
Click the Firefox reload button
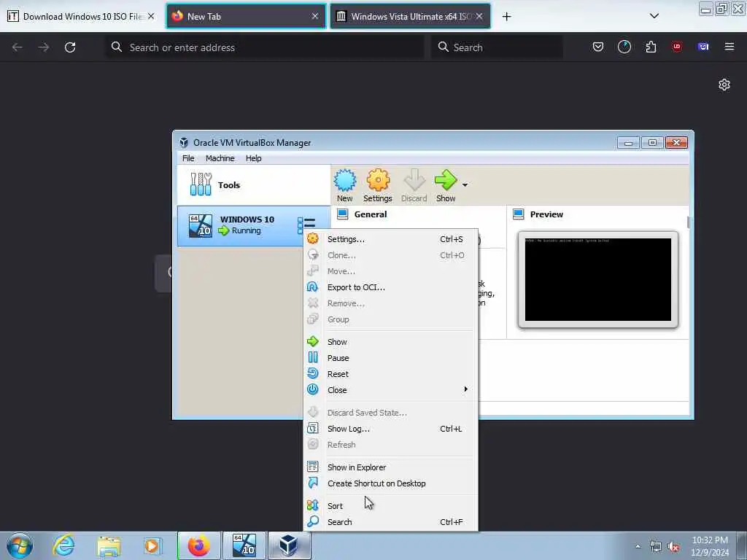point(70,47)
